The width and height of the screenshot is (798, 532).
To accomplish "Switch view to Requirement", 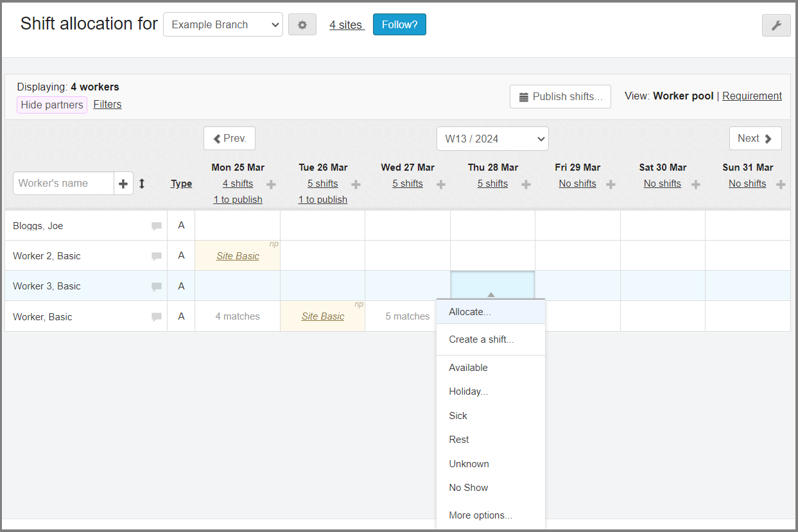I will 752,96.
